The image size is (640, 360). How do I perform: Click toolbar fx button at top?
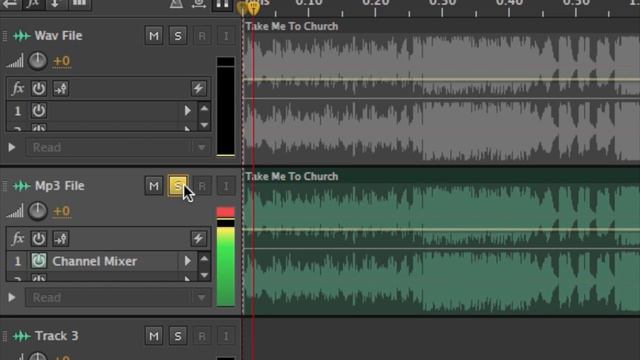pyautogui.click(x=32, y=4)
